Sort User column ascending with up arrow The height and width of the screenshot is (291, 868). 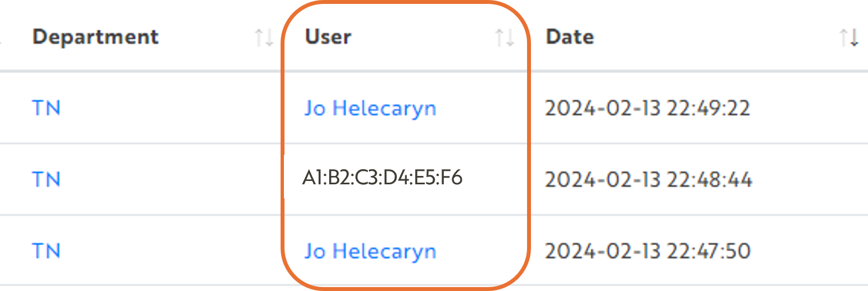coord(500,38)
